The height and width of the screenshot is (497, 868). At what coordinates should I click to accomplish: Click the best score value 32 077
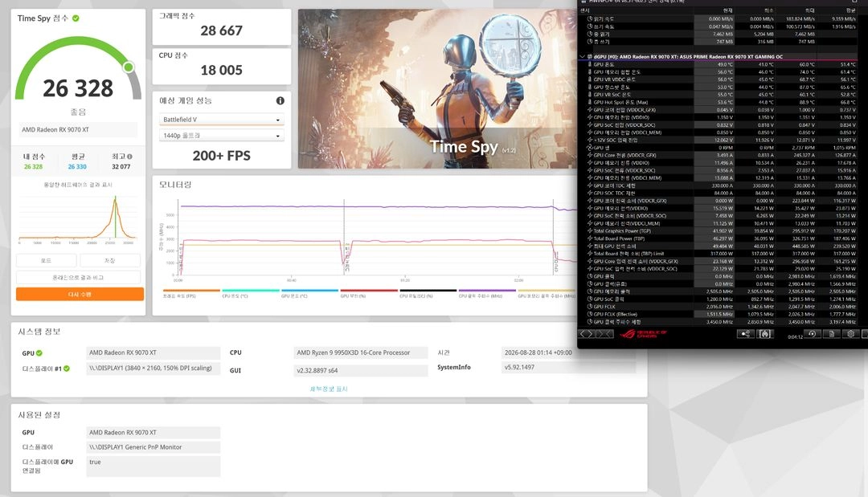(x=121, y=166)
